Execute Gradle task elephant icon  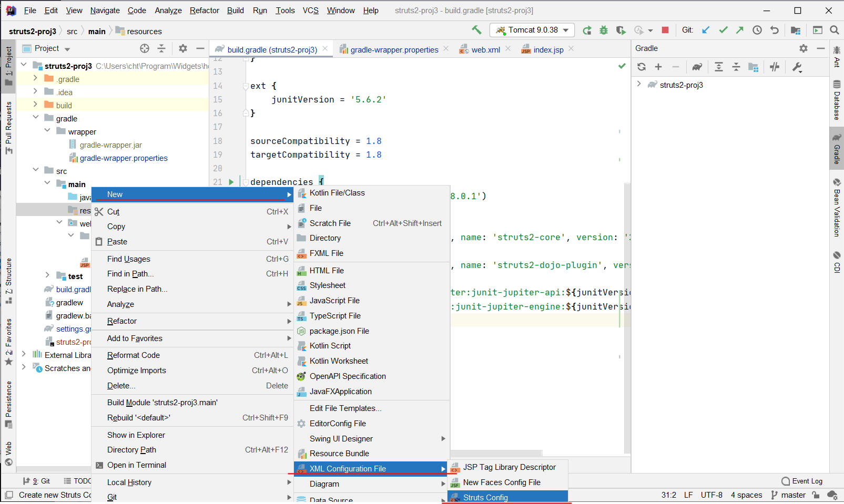tap(697, 67)
